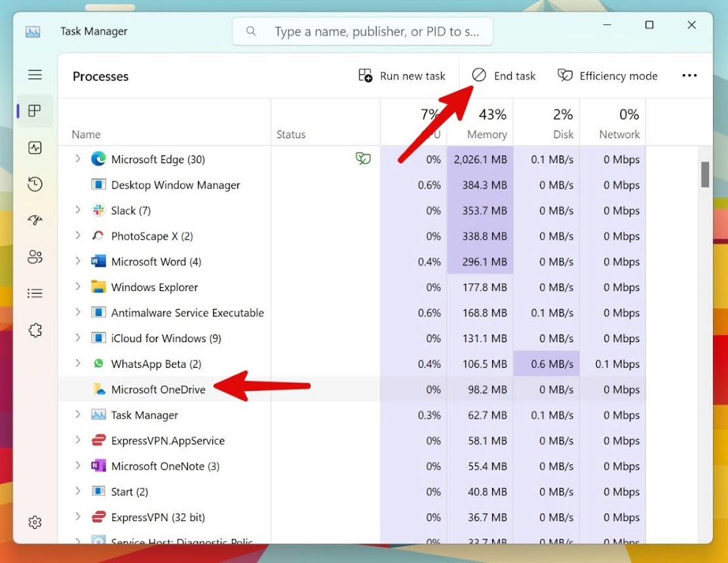Click the 0.3% CPU value for Task Manager

click(x=429, y=415)
